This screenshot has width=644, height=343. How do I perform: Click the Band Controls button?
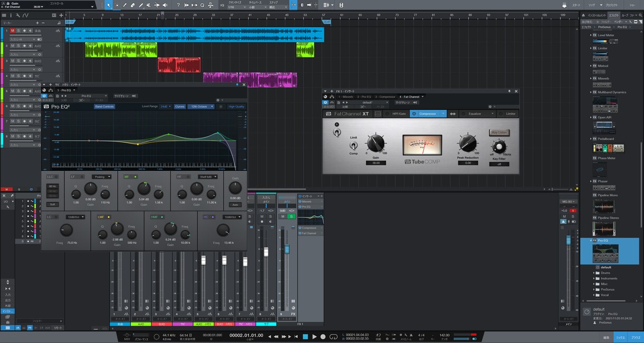[x=105, y=107]
